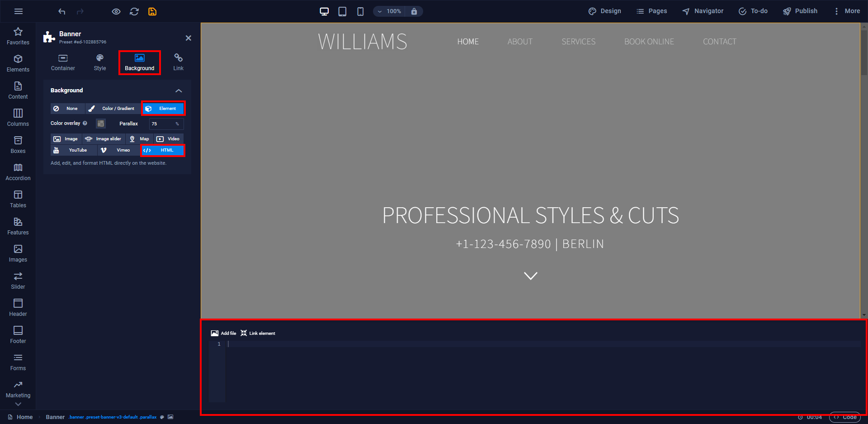
Task: Open Content in the sidebar
Action: pos(18,91)
